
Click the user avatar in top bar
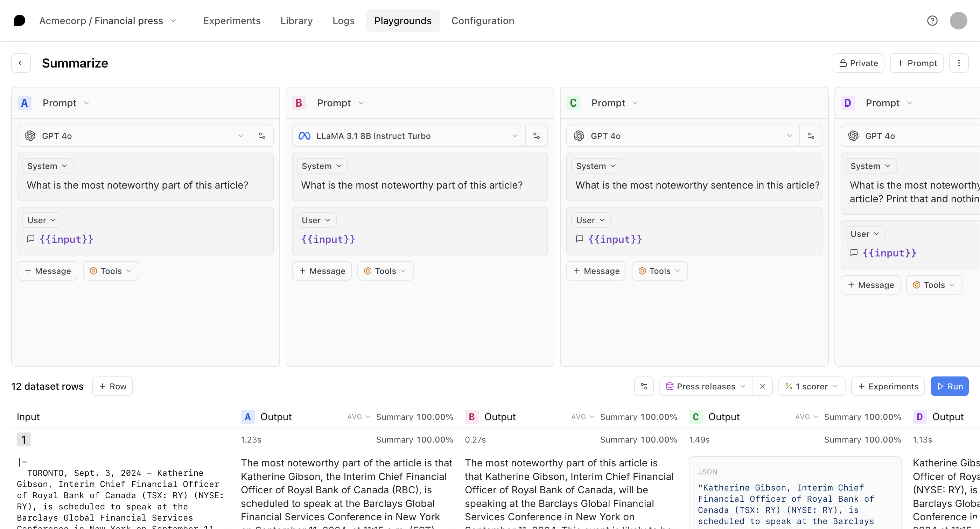(x=958, y=21)
